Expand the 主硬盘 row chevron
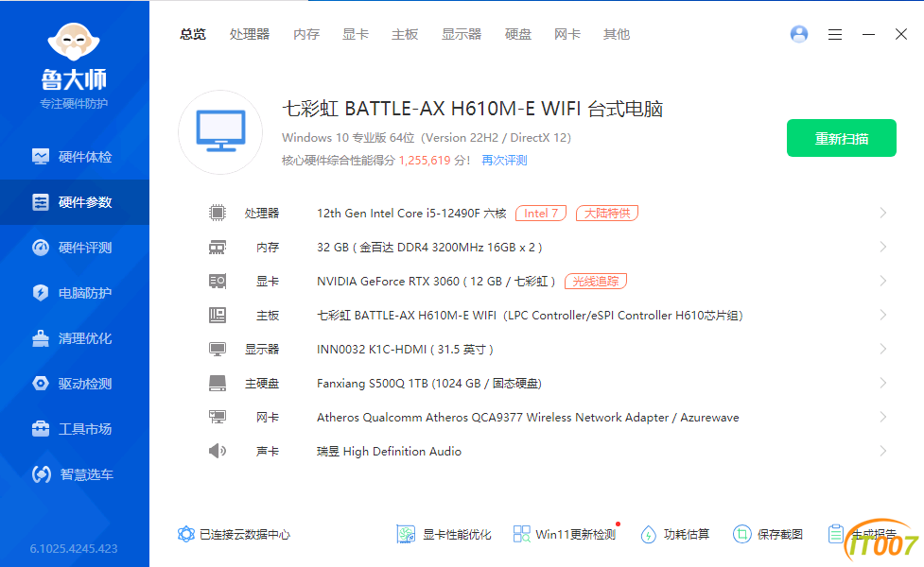 [882, 384]
